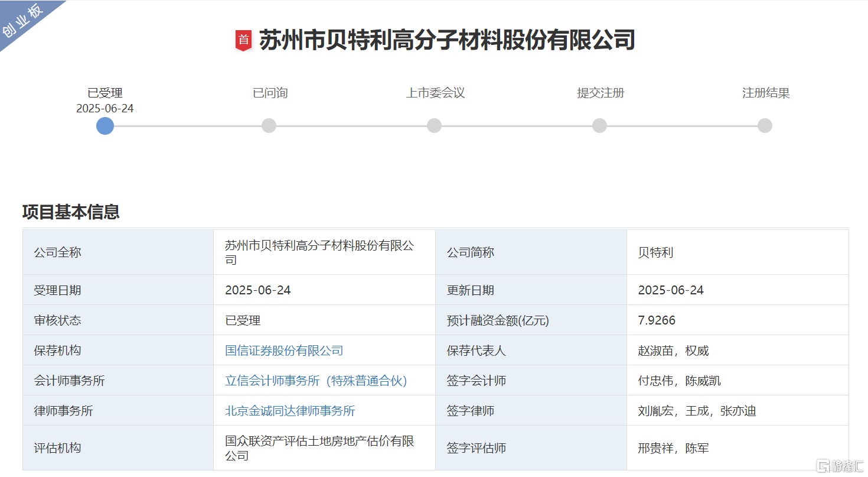Click the 7.9266 amount value
The image size is (868, 477).
tap(657, 320)
